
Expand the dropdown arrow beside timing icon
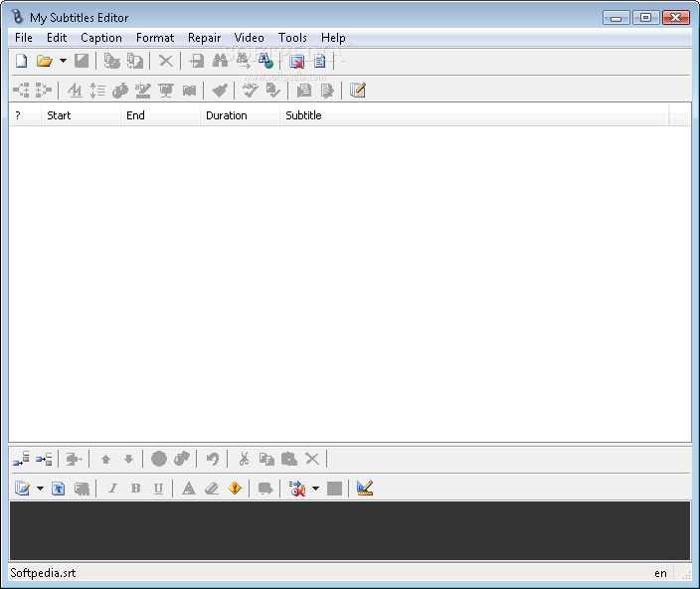[x=315, y=489]
